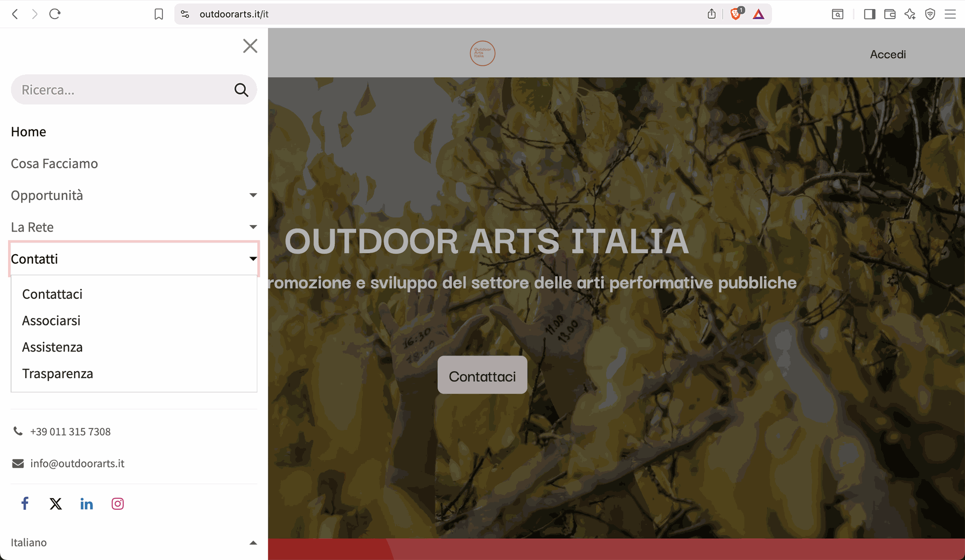Open the Facebook social icon

point(25,503)
